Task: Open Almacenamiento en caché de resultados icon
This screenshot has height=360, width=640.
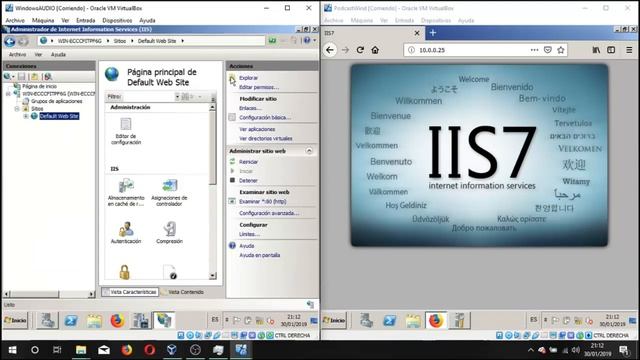Action: 126,192
